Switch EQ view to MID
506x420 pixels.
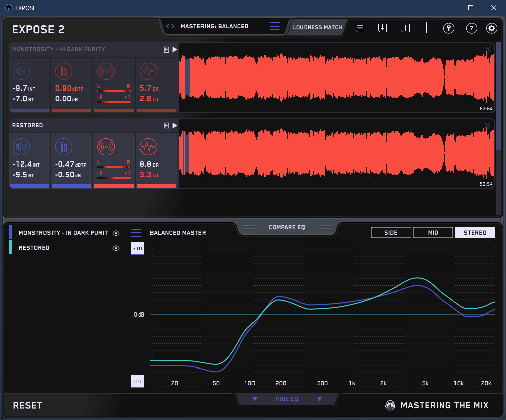point(433,233)
